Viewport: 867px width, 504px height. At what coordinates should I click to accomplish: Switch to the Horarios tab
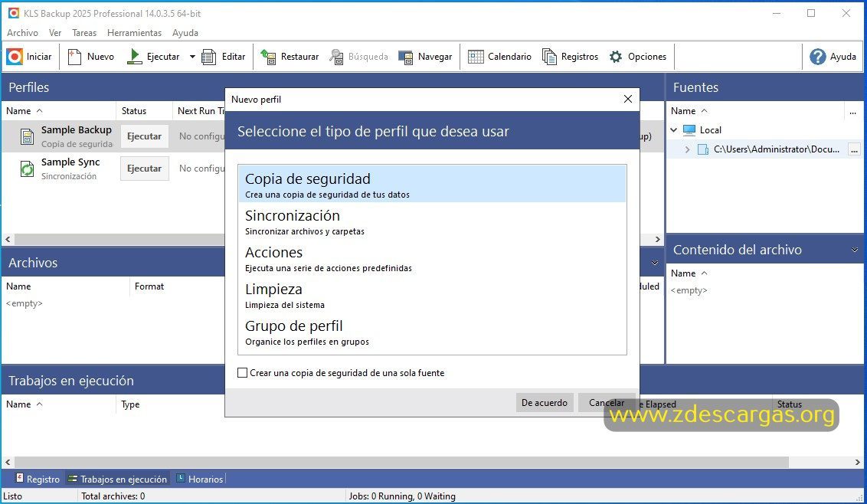click(x=200, y=479)
